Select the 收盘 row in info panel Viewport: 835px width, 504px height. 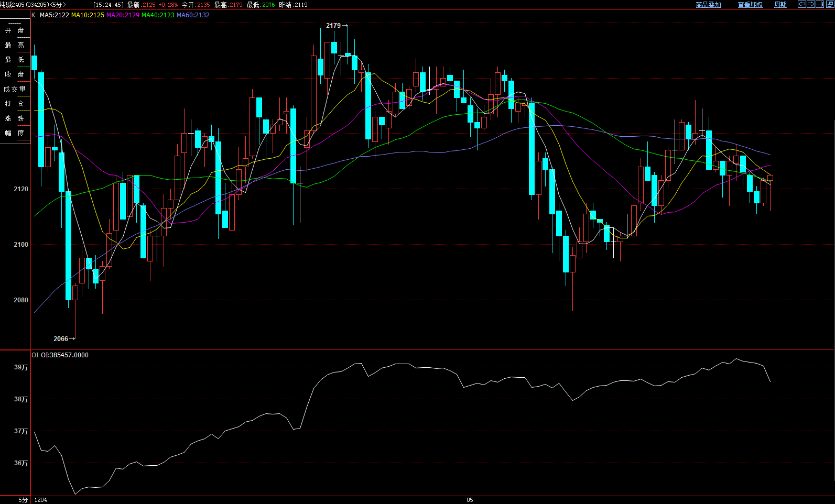[15, 74]
